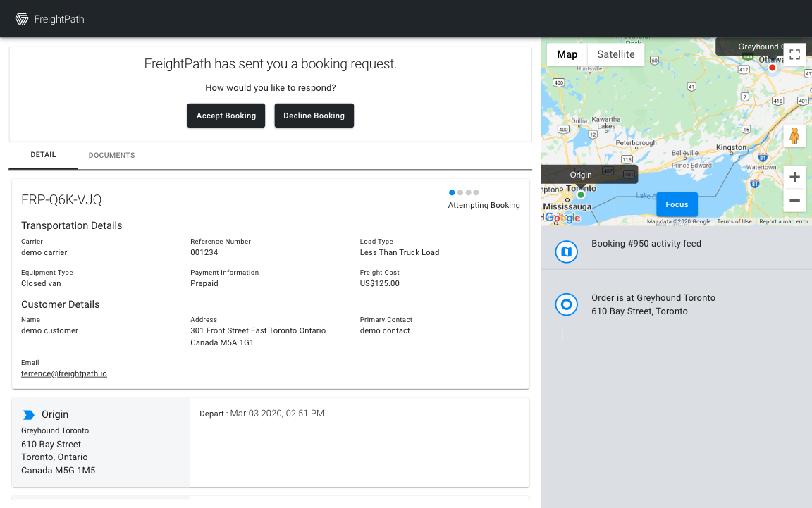This screenshot has width=812, height=508.
Task: Click Report a map error link
Action: [x=784, y=222]
